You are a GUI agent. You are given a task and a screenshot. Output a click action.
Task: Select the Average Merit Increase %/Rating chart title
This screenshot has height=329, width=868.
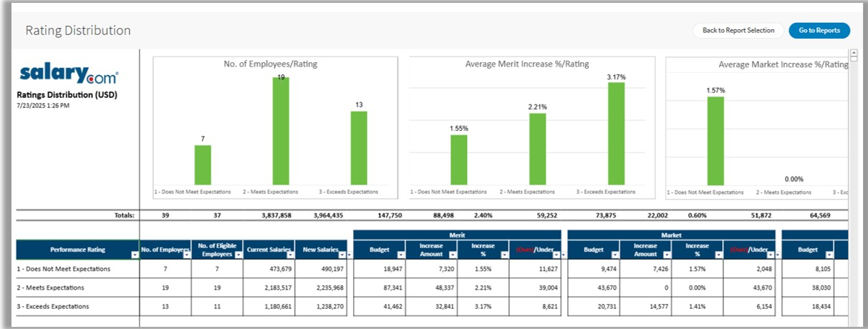point(527,64)
